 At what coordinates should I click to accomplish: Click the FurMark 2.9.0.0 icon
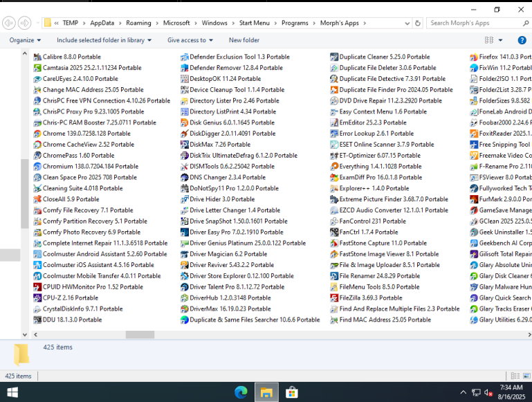coord(474,199)
